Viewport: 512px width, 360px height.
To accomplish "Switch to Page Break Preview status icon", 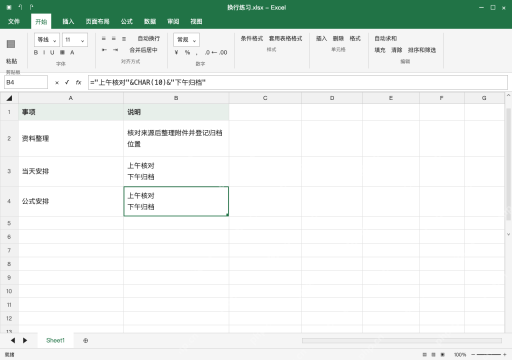I will [x=443, y=355].
